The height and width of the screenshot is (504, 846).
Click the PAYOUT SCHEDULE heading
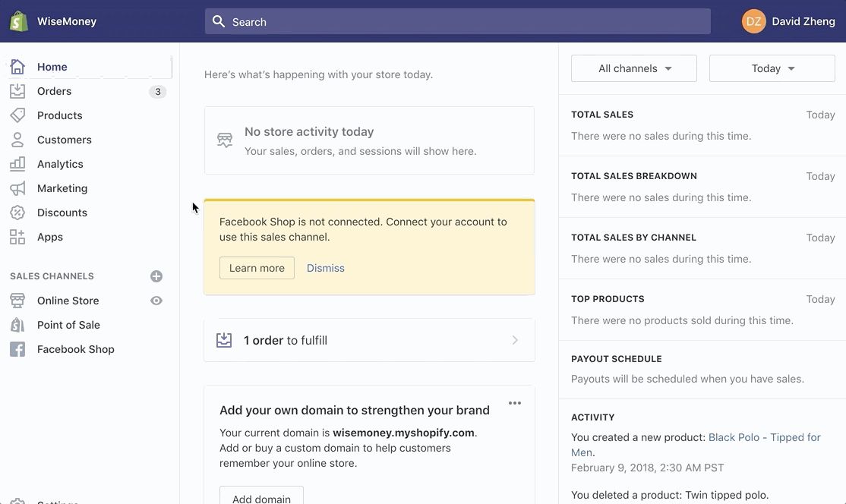(616, 358)
